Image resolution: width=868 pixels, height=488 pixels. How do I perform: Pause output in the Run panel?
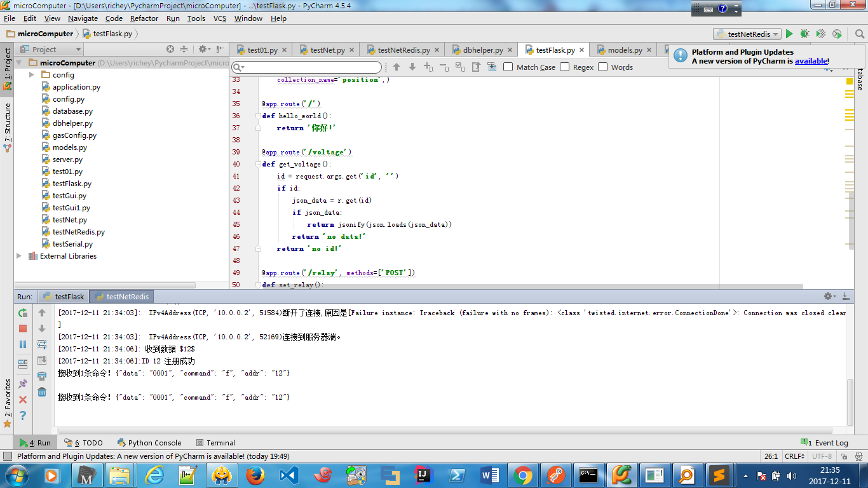pos(23,344)
